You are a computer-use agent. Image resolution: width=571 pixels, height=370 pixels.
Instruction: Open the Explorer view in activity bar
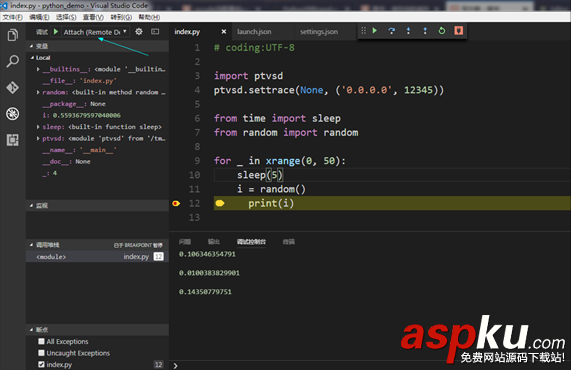pos(13,35)
